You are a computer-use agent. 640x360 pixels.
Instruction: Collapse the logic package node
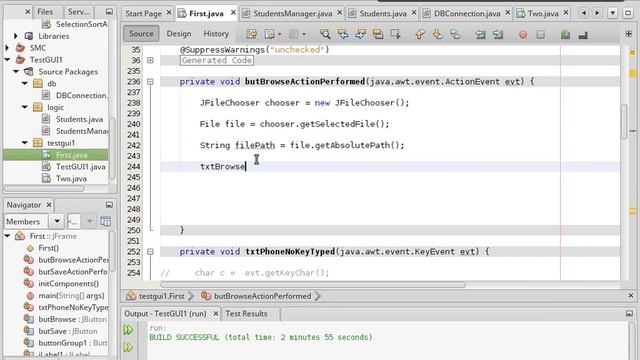(x=24, y=107)
